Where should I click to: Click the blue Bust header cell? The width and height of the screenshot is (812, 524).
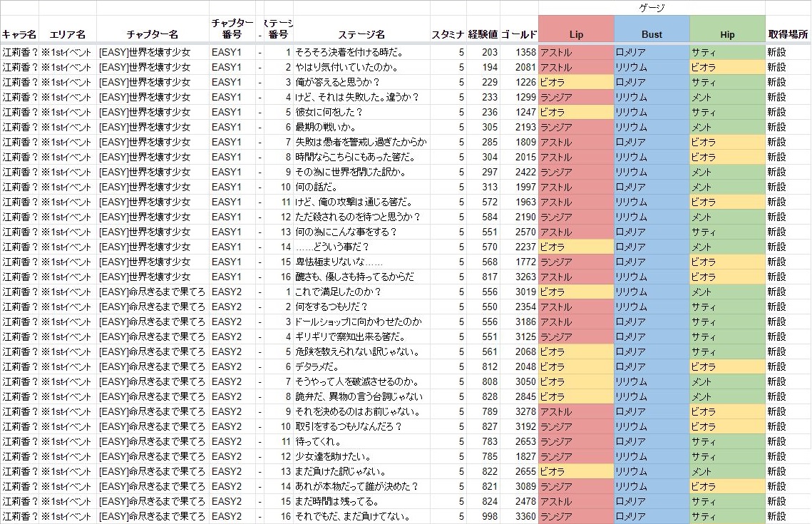click(652, 34)
